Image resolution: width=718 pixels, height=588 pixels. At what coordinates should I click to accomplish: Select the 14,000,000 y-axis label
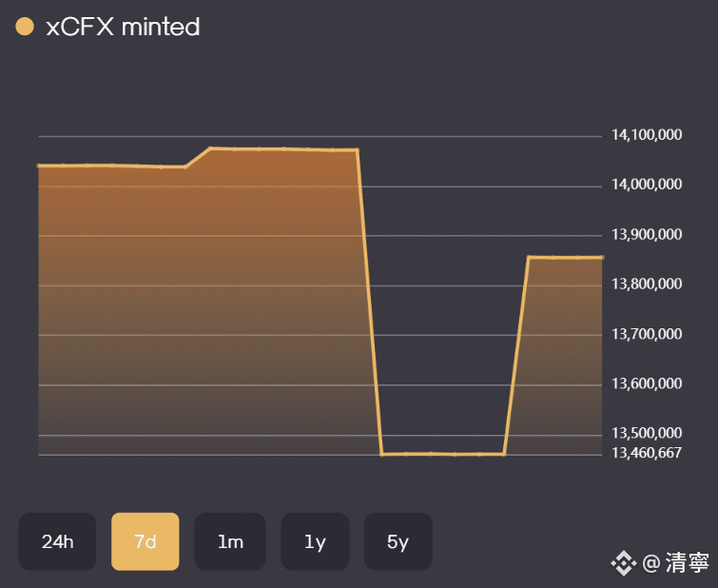tap(647, 185)
